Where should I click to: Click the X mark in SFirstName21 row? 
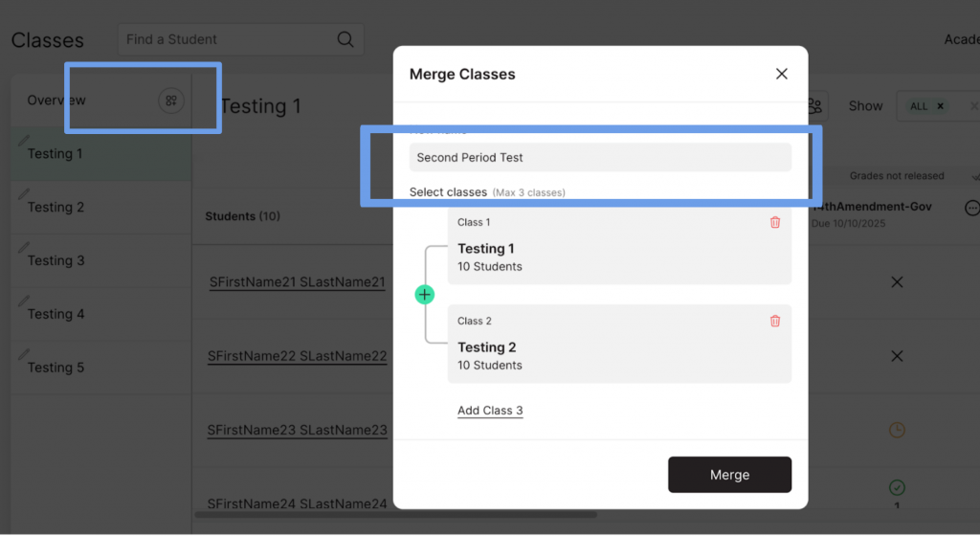[x=897, y=282]
